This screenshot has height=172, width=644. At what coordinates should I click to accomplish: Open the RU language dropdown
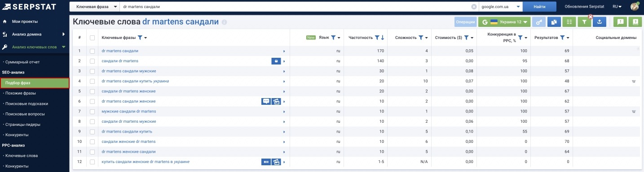(617, 7)
